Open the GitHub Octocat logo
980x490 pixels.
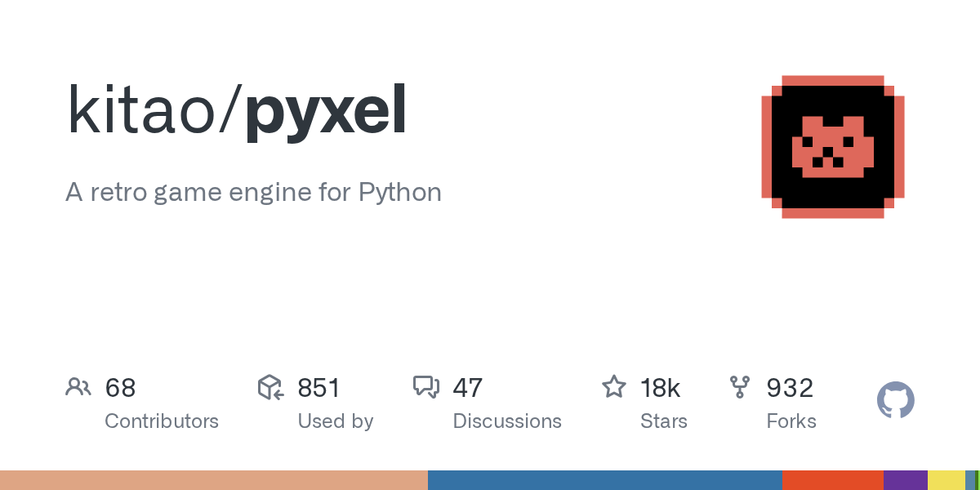pyautogui.click(x=896, y=400)
